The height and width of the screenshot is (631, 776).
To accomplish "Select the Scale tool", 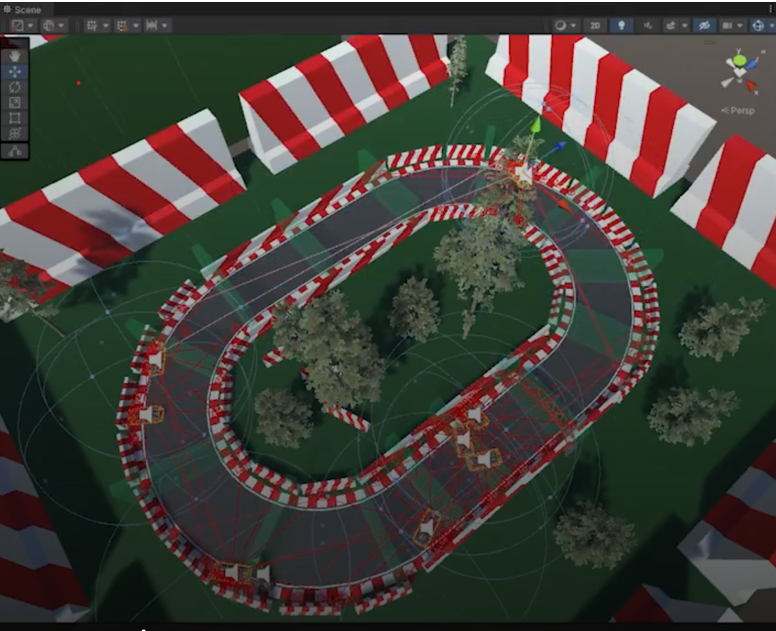I will coord(15,102).
